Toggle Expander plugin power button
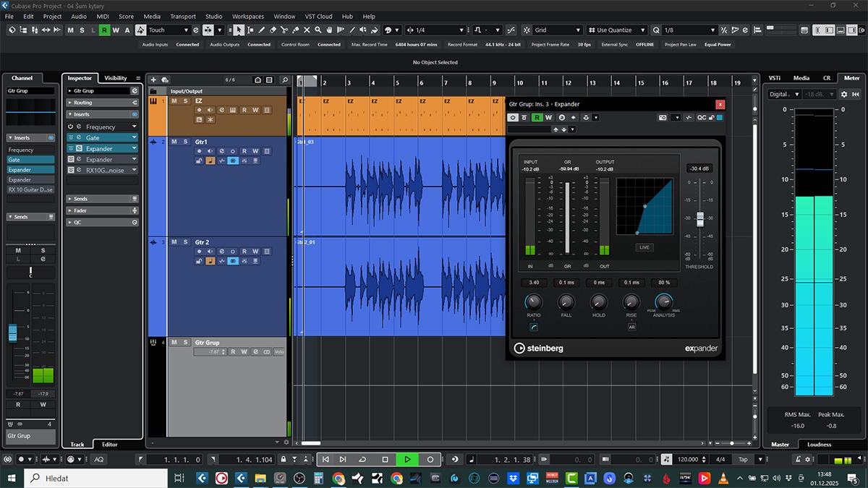This screenshot has width=868, height=488. (x=513, y=117)
